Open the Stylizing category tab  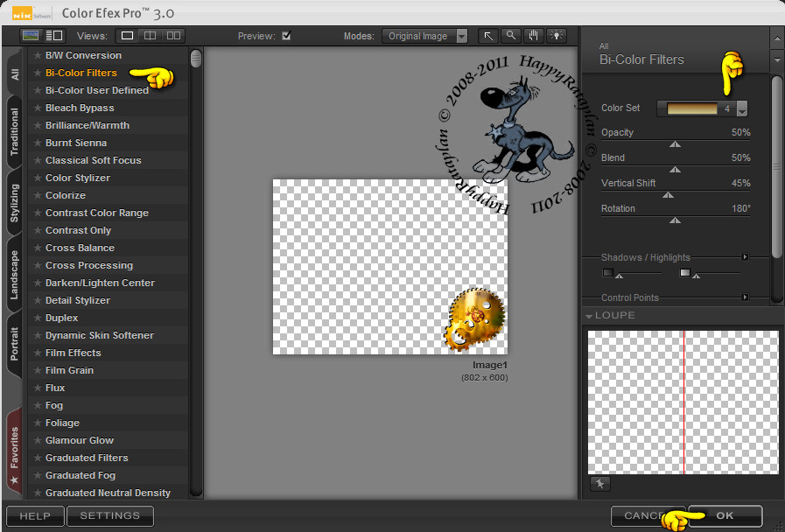(x=15, y=203)
